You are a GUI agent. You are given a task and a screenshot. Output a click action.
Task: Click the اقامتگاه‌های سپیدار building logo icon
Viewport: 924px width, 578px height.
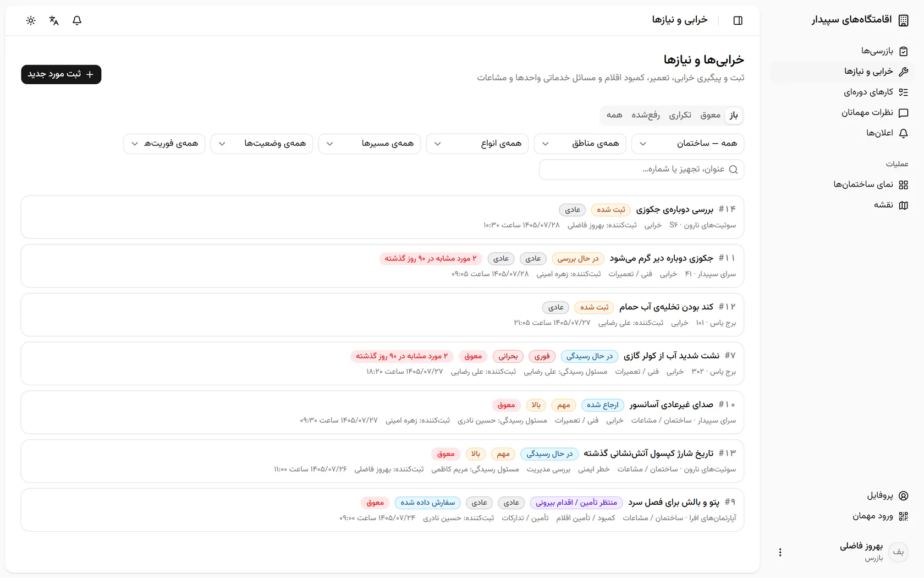pyautogui.click(x=903, y=20)
